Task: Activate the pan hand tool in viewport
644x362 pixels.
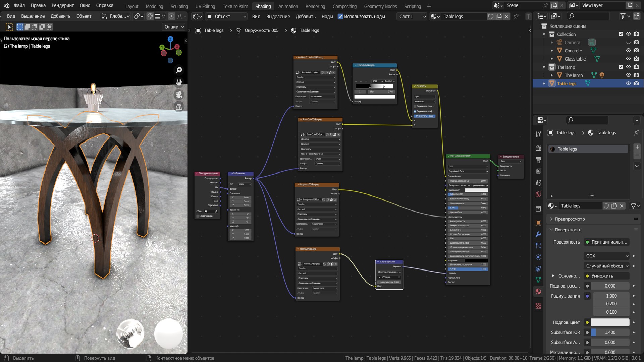Action: click(x=179, y=82)
